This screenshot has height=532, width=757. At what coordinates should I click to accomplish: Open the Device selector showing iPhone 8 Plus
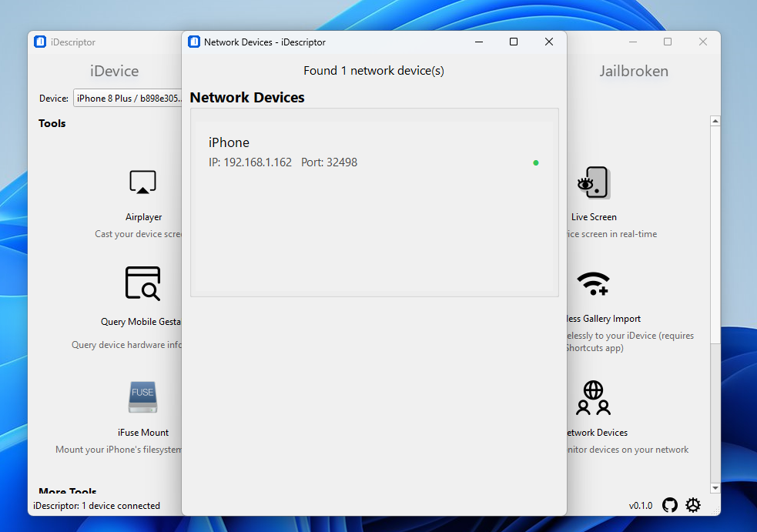128,98
